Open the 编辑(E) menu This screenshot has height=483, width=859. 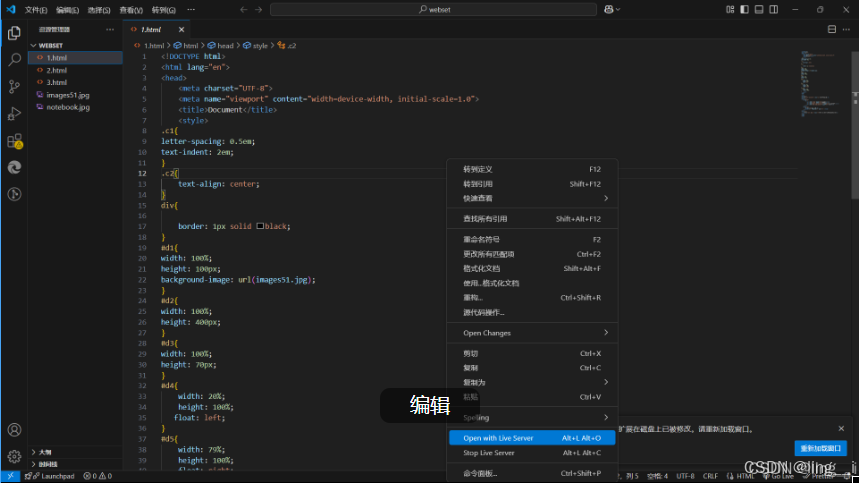click(67, 10)
